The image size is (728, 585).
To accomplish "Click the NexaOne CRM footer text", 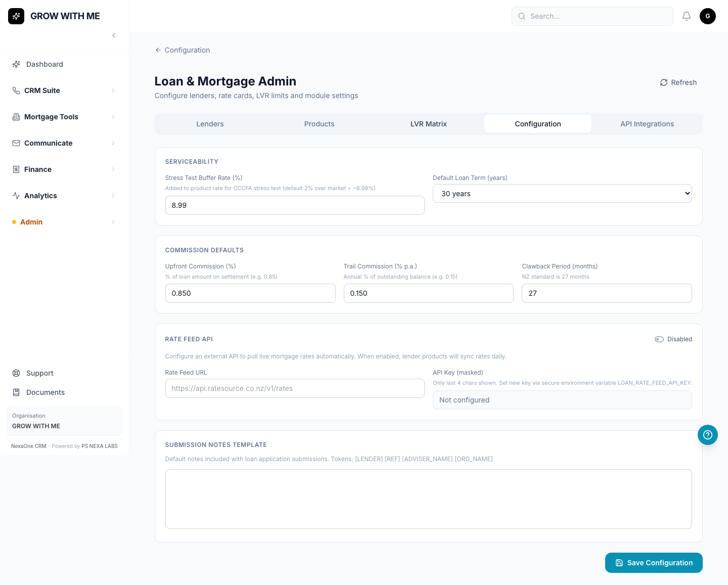I will click(x=29, y=446).
